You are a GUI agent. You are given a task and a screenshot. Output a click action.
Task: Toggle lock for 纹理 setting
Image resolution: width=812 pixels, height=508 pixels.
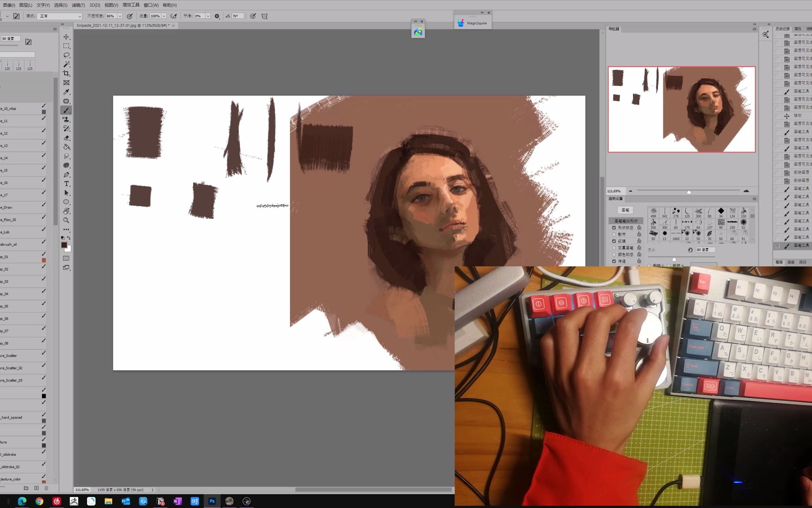639,241
